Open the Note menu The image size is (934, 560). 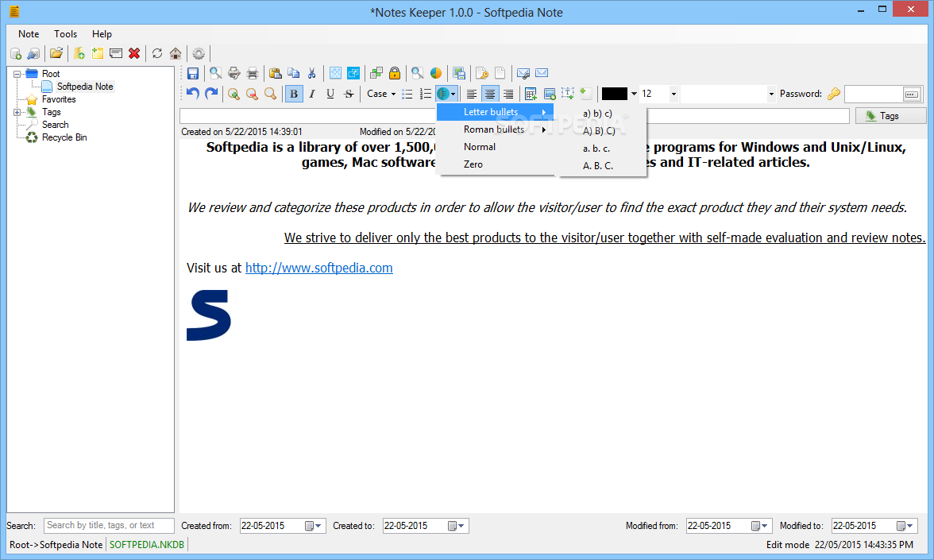click(x=29, y=34)
